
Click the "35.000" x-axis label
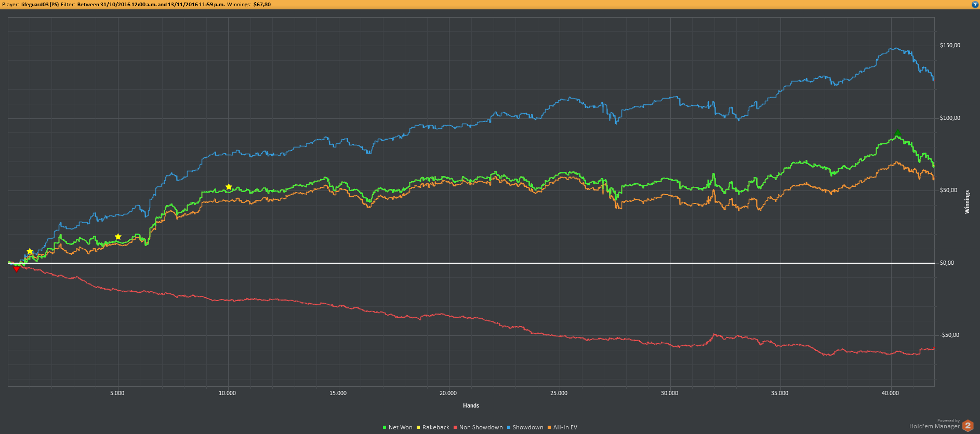click(779, 394)
